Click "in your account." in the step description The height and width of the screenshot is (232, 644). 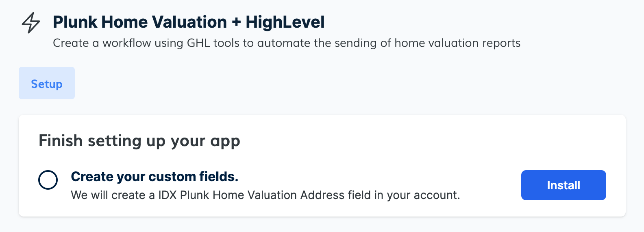(417, 195)
